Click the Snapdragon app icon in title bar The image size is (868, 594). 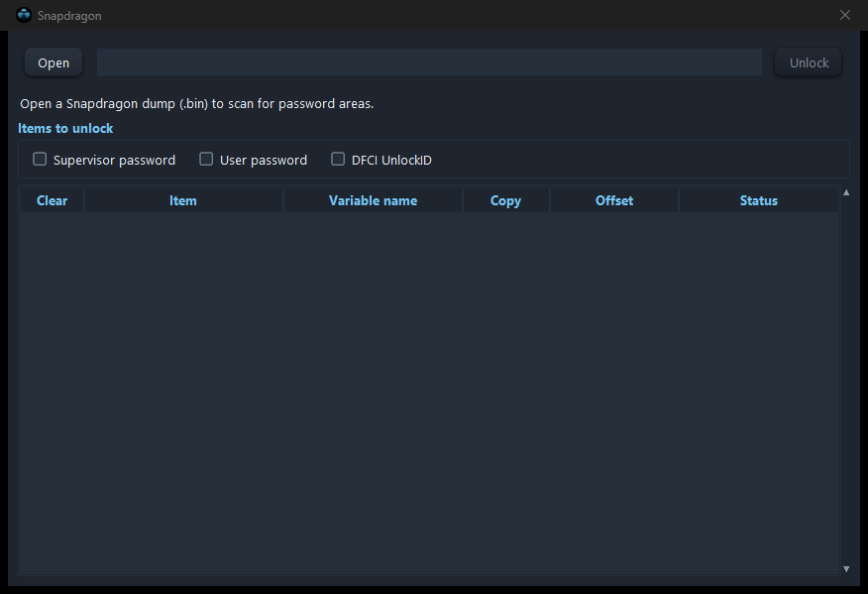tap(24, 15)
